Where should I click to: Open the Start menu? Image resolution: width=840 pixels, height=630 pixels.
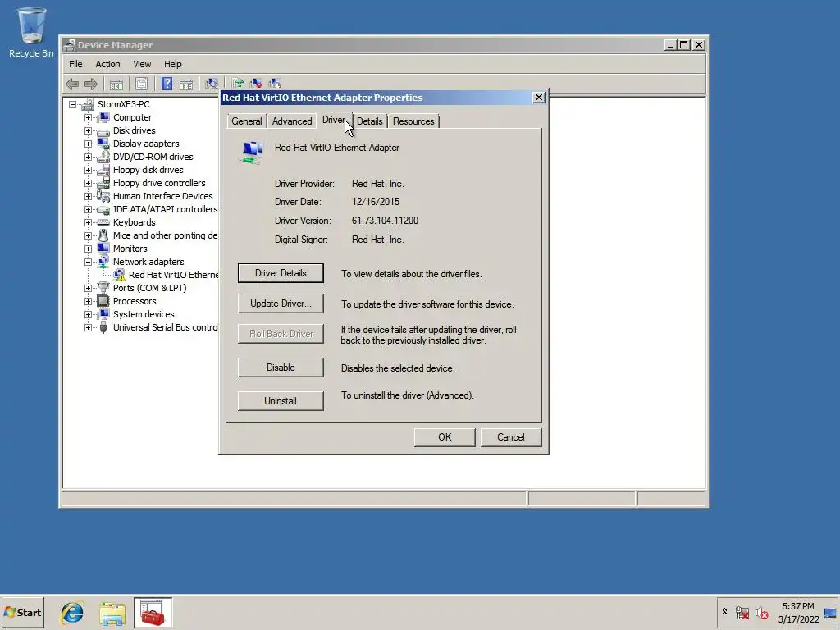pos(22,613)
